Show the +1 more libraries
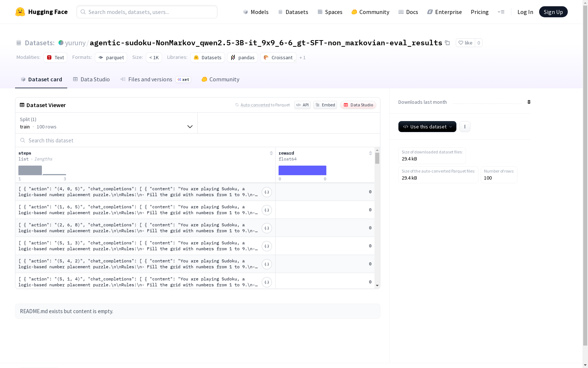The width and height of the screenshot is (588, 368). pos(302,57)
